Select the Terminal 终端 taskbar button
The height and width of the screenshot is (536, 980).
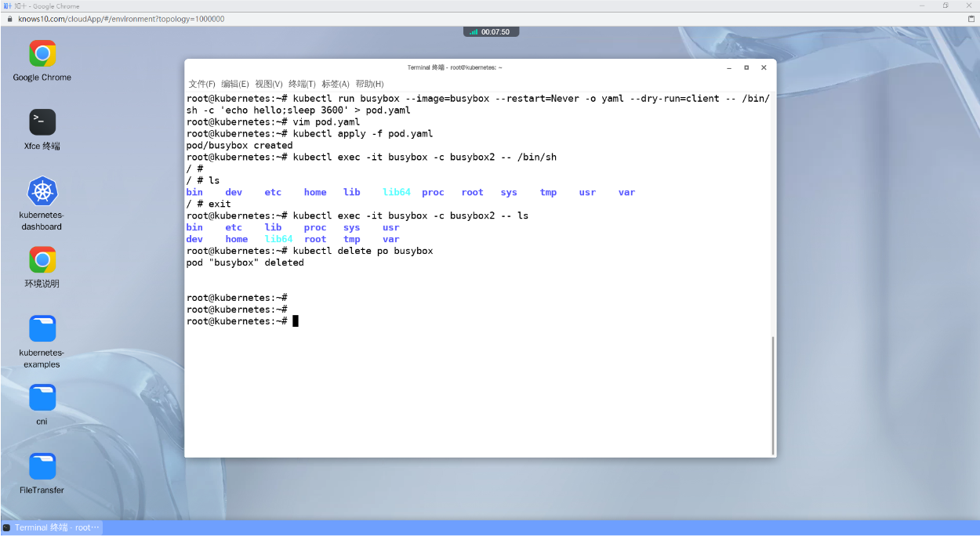[x=52, y=527]
